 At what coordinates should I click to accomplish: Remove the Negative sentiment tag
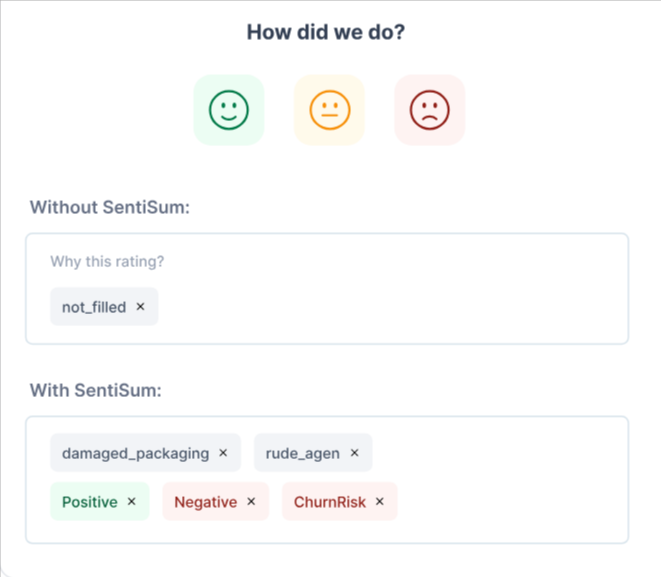[x=251, y=501]
